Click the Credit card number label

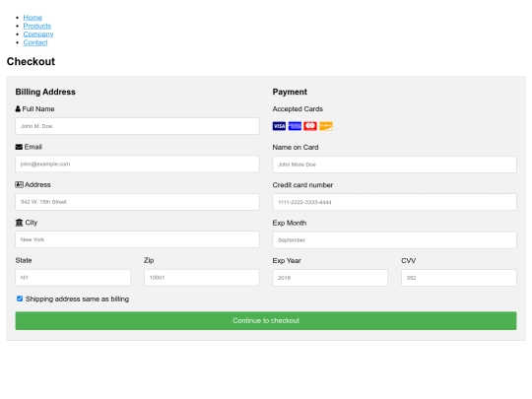point(302,185)
